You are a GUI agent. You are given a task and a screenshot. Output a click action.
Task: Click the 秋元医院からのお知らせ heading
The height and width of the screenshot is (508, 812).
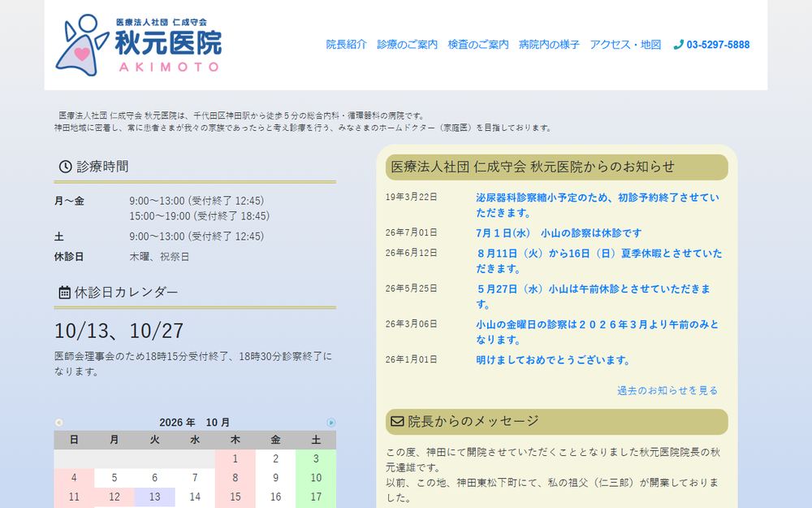tap(533, 167)
